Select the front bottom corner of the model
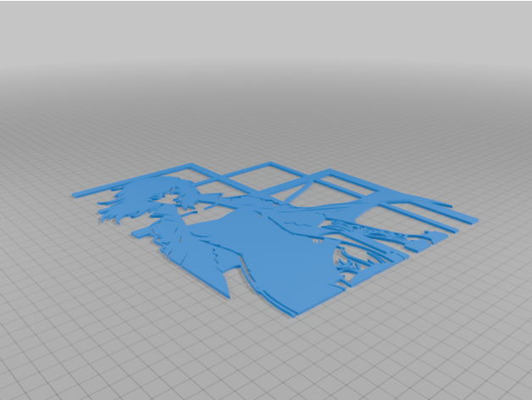This screenshot has height=400, width=532. coord(292,314)
